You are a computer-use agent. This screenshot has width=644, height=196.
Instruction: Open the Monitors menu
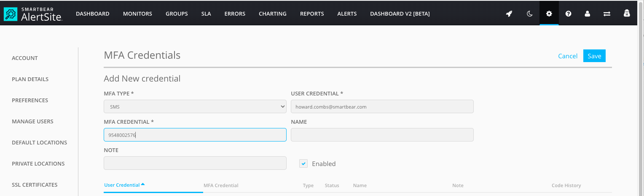pos(137,14)
